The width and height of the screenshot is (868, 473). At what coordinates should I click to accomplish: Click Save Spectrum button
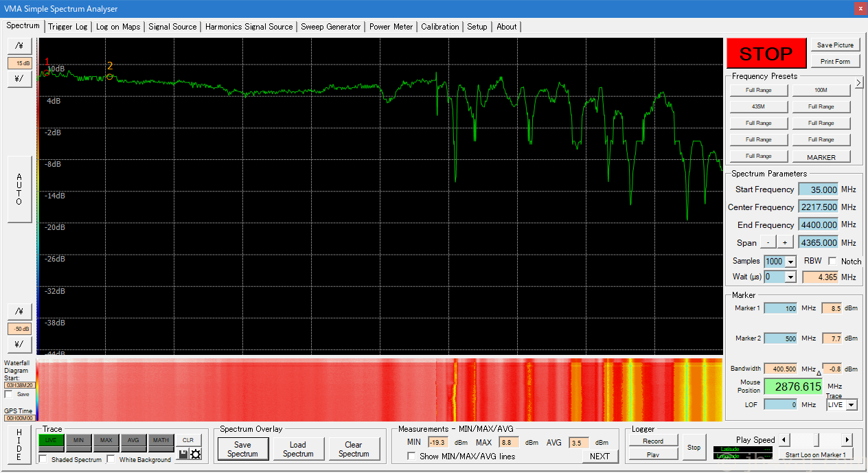coord(242,449)
